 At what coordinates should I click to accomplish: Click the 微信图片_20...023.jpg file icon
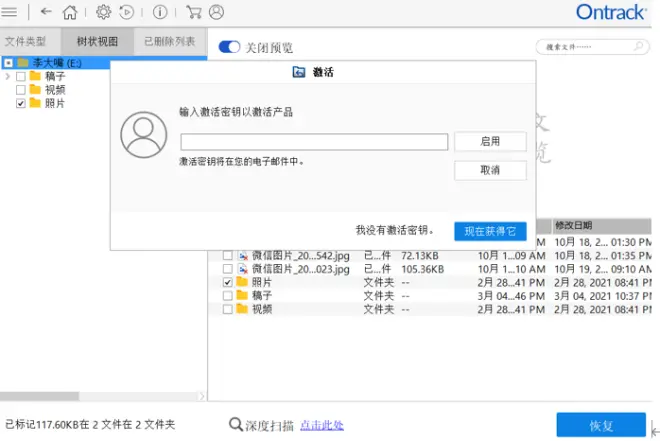pyautogui.click(x=243, y=269)
